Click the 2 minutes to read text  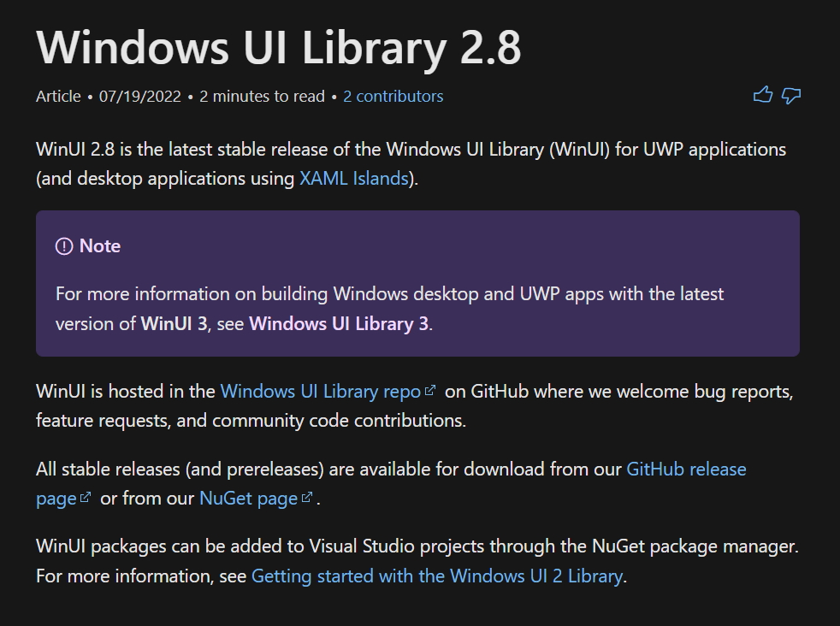point(261,96)
